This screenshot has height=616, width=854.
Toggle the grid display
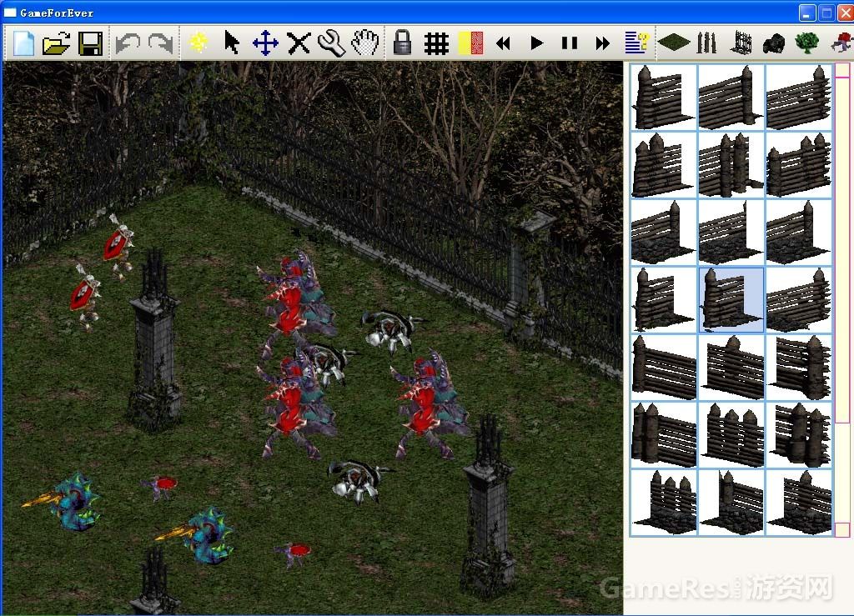pyautogui.click(x=436, y=43)
